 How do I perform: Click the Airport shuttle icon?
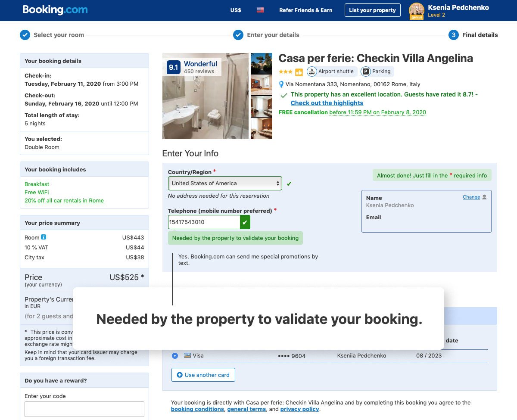[312, 72]
